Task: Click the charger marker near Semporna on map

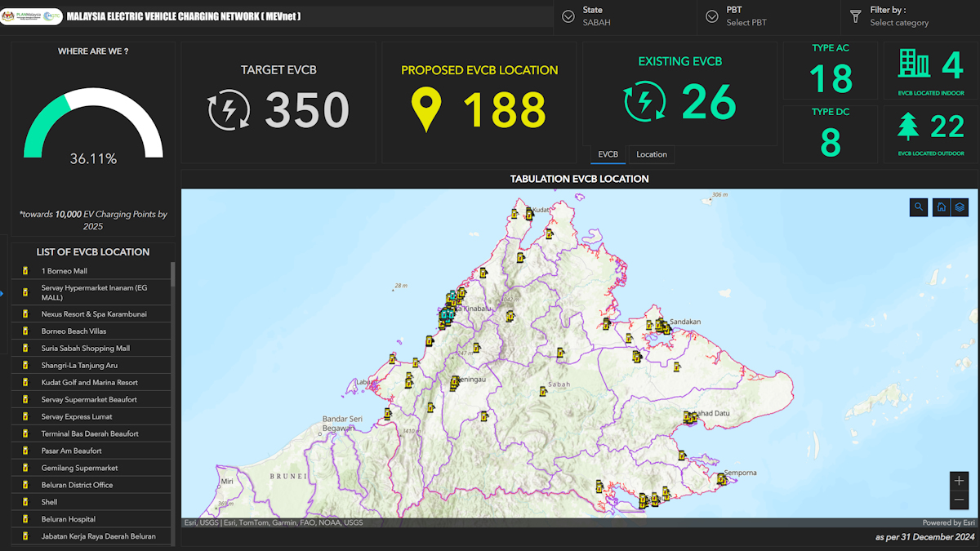Action: (x=722, y=479)
